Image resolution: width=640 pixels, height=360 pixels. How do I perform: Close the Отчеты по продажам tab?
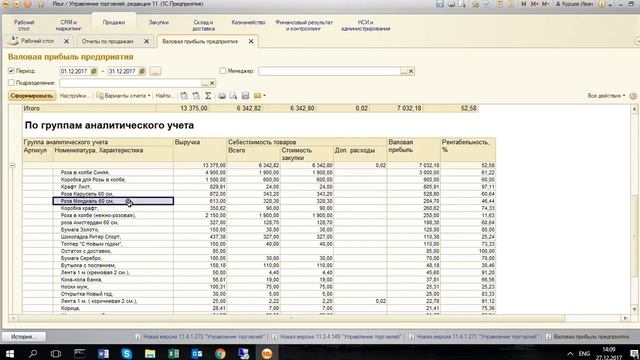pyautogui.click(x=147, y=41)
